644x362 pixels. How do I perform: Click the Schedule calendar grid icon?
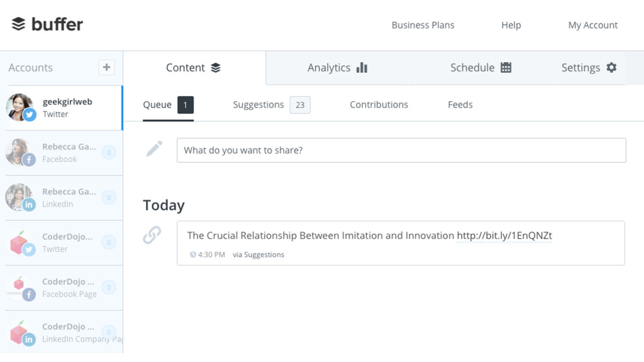click(506, 67)
